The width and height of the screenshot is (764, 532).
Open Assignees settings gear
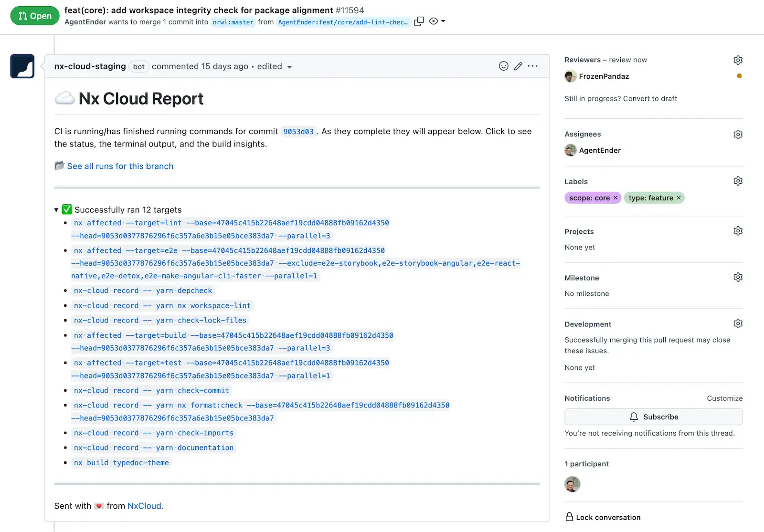[738, 135]
